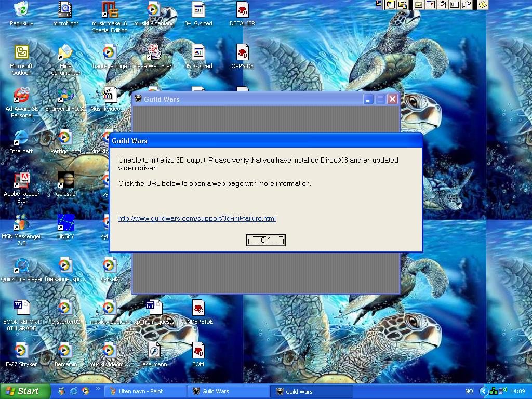Select BOOK REPORT 8TH GRADE Word document
The height and width of the screenshot is (399, 532).
coord(22,315)
